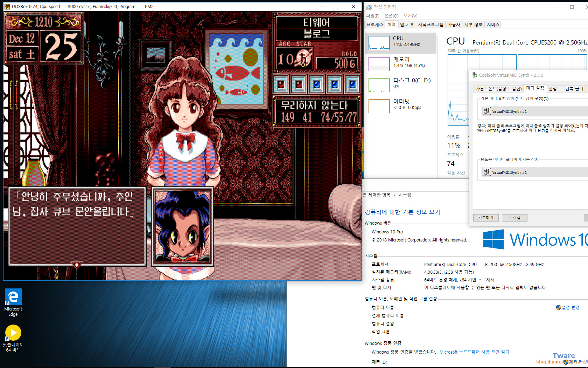The height and width of the screenshot is (368, 588).
Task: Switch to the 세부 정보 tab
Action: coord(473,25)
